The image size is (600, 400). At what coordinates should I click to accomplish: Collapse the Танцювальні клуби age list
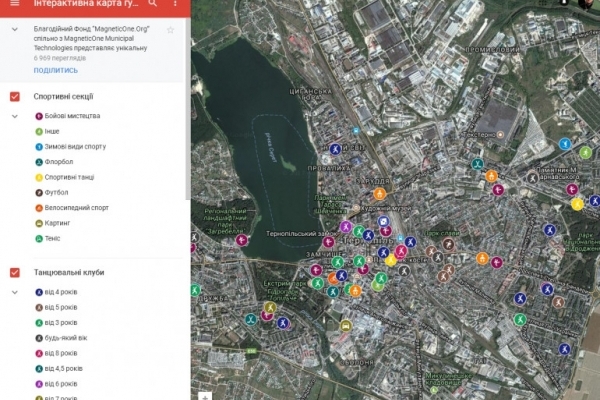coord(15,292)
